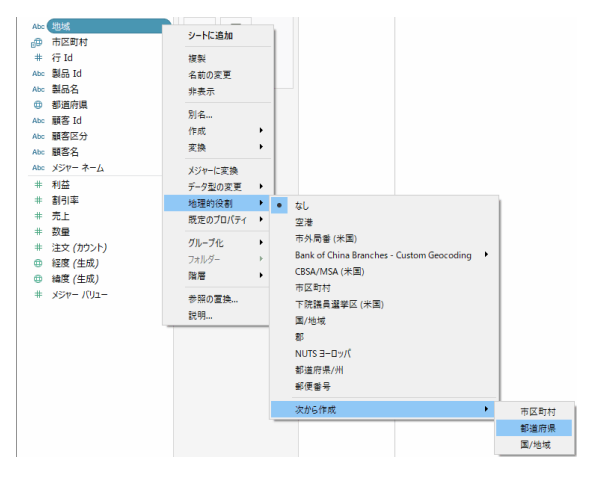Viewport: 602px width, 478px height.
Task: Select 非表示 to hide the field
Action: 201,91
